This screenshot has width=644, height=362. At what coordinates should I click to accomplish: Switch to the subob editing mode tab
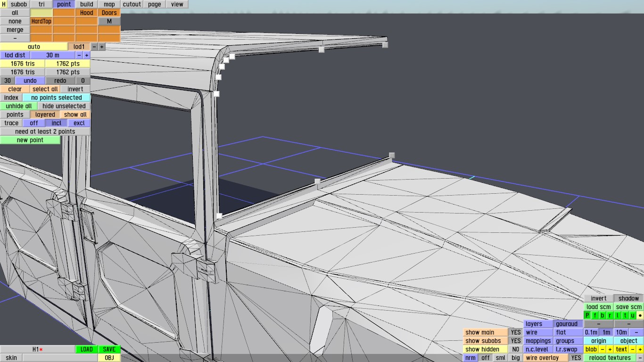19,4
